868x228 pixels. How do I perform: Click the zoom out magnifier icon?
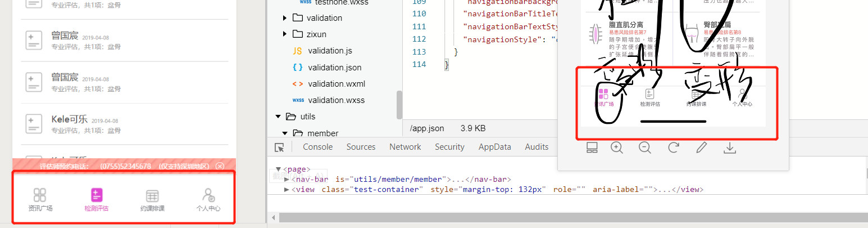click(x=645, y=147)
